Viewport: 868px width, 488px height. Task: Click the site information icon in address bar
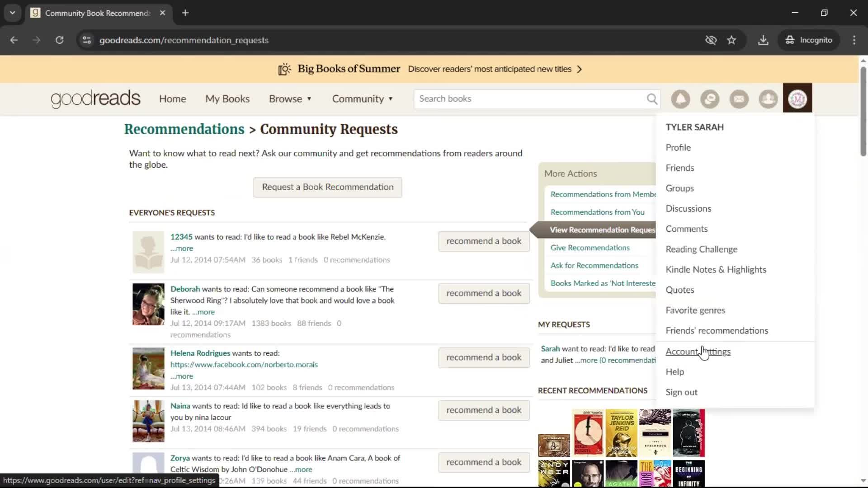[x=87, y=40]
